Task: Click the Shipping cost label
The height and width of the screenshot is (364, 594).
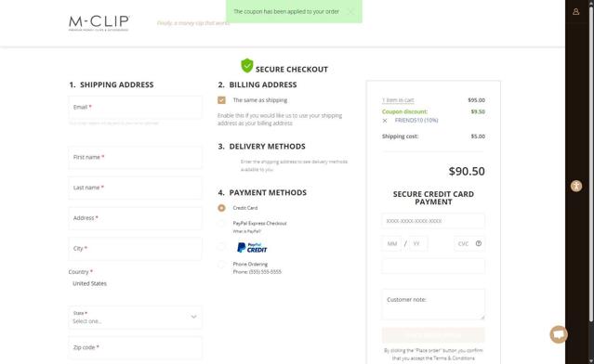Action: click(400, 136)
